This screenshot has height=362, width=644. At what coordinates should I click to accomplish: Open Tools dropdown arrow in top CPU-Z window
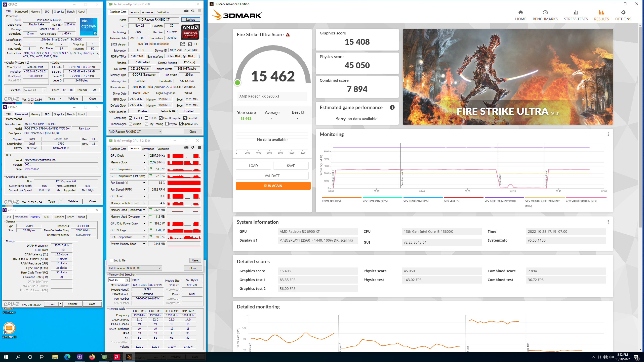pyautogui.click(x=61, y=99)
